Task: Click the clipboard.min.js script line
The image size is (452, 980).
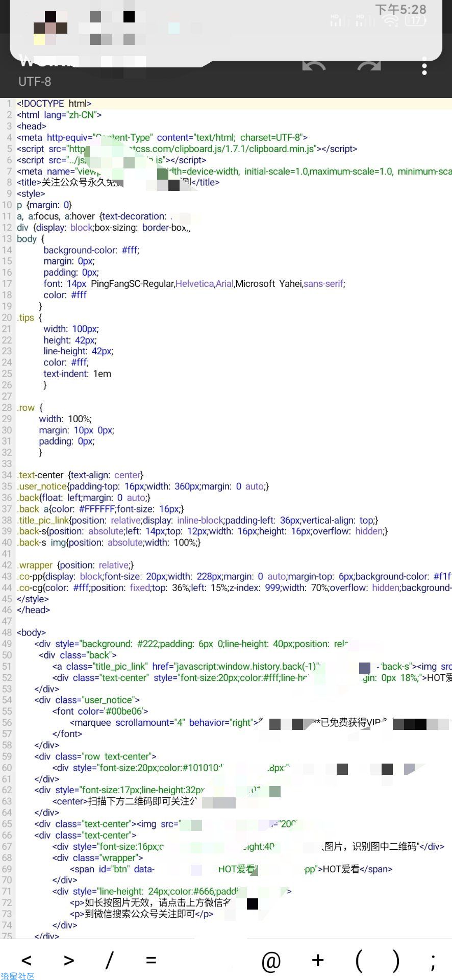Action: [187, 149]
